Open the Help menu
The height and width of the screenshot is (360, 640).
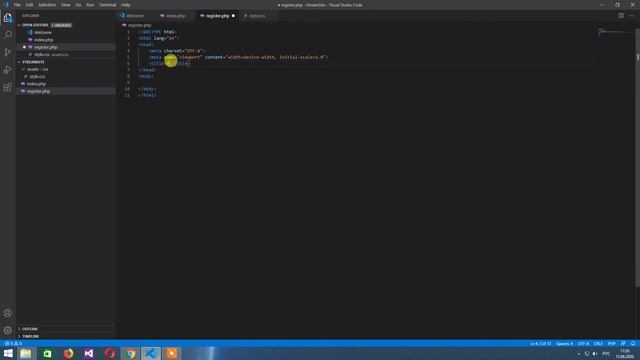coord(125,5)
